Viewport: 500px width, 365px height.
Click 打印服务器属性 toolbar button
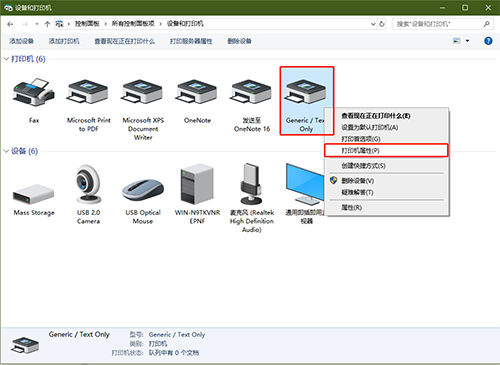191,41
